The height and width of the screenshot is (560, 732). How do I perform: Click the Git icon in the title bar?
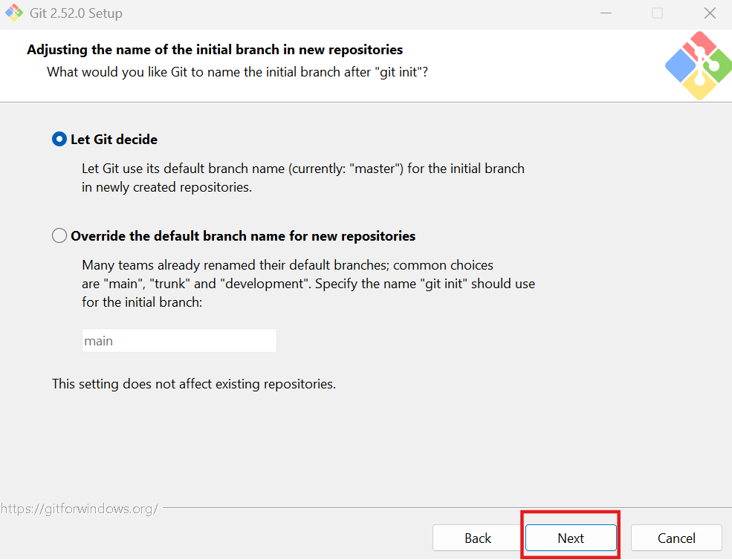tap(14, 13)
